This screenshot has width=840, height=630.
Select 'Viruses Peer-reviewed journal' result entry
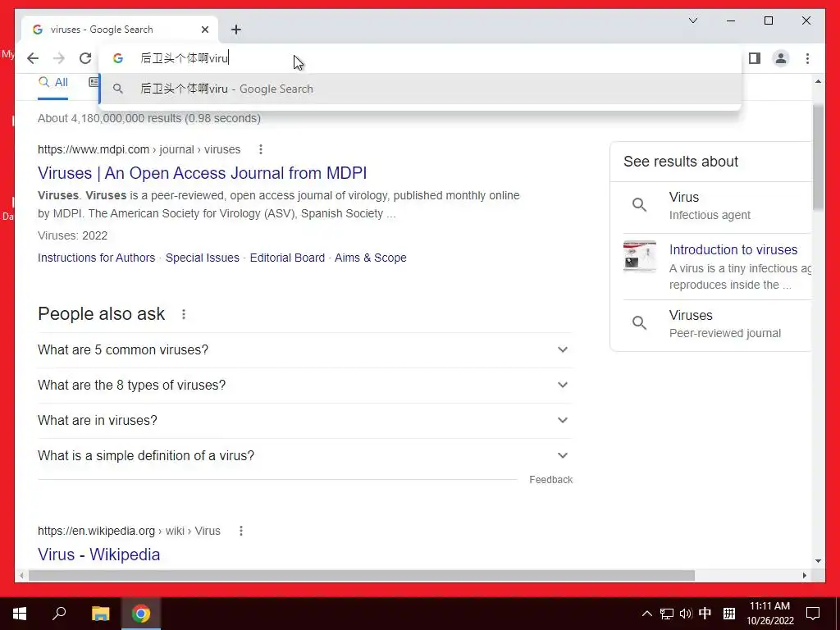click(710, 324)
